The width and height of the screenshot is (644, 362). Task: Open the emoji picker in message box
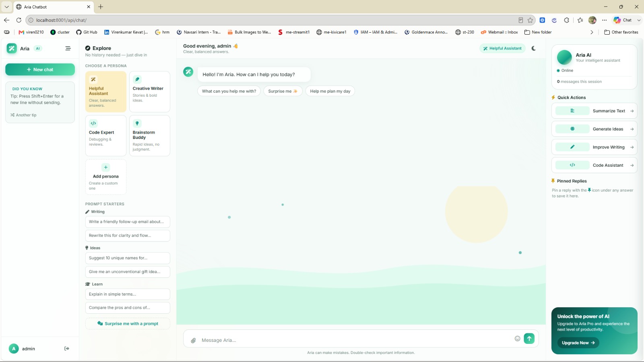pos(518,339)
